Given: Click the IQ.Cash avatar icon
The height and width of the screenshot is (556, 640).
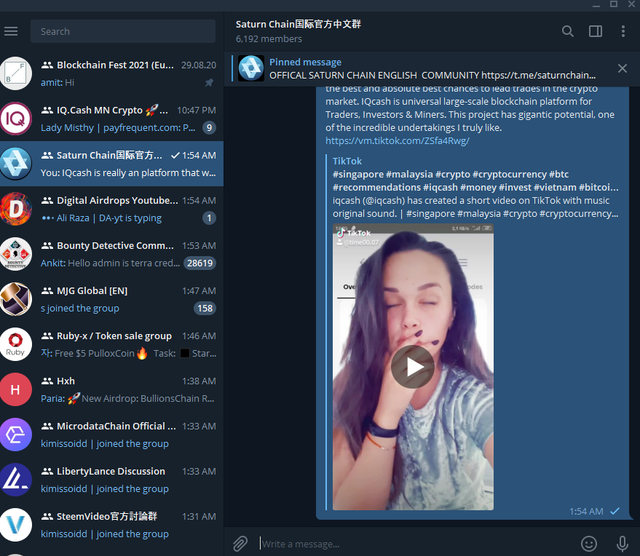Looking at the screenshot, I should pyautogui.click(x=16, y=119).
